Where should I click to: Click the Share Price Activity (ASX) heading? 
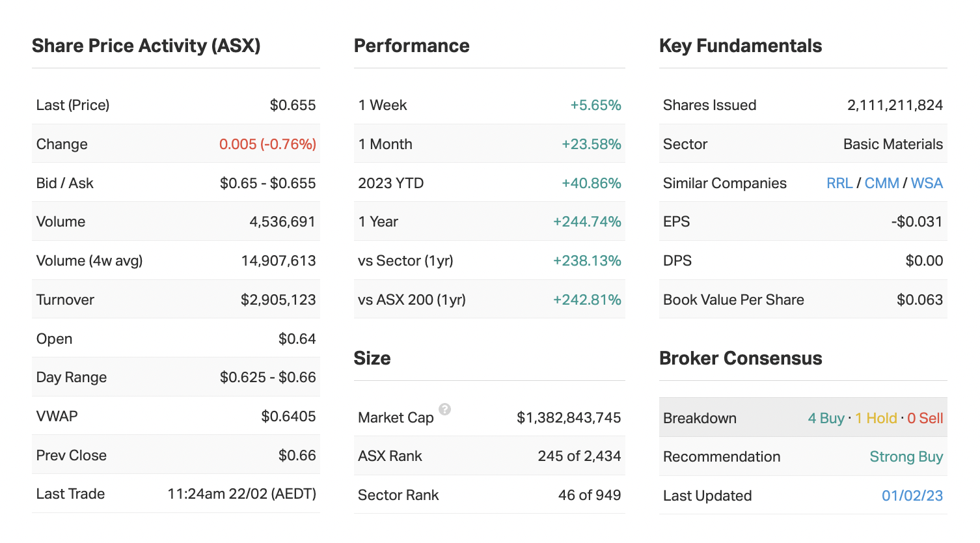coord(146,46)
